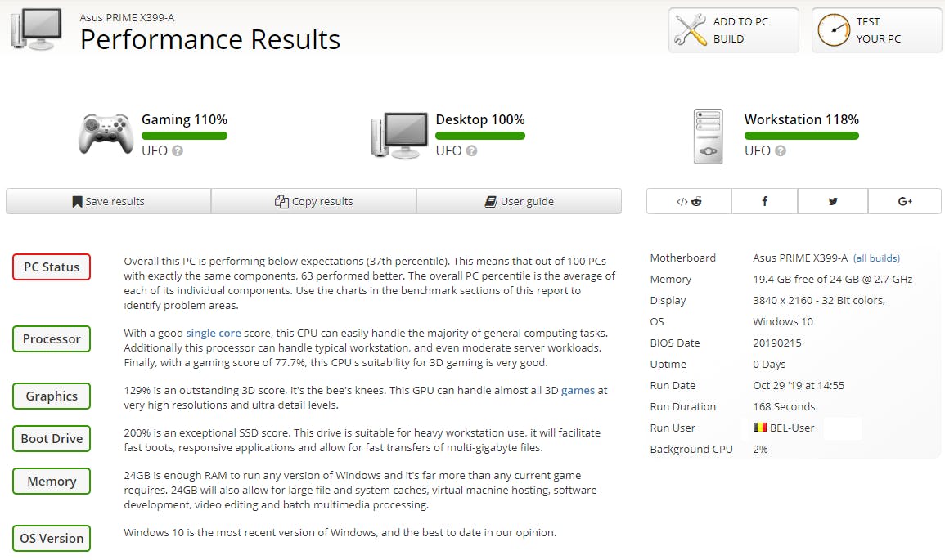The image size is (945, 560).
Task: Click the 'Run Duration' row label
Action: pyautogui.click(x=683, y=406)
